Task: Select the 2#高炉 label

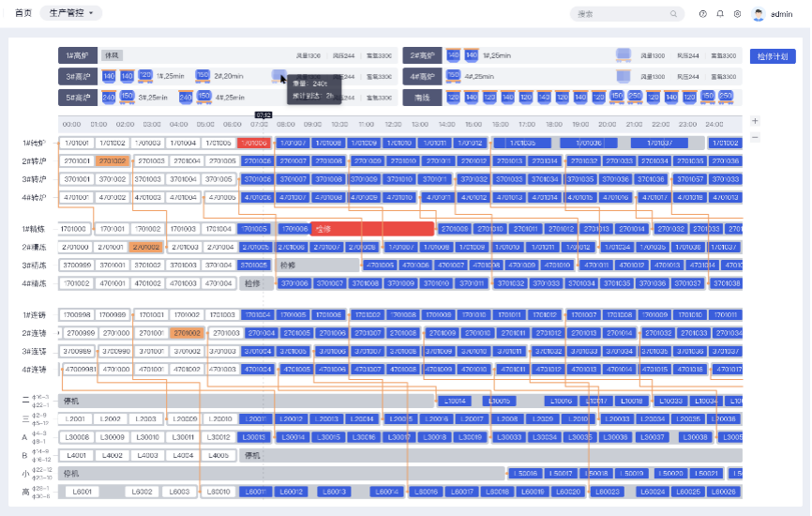Action: 423,55
